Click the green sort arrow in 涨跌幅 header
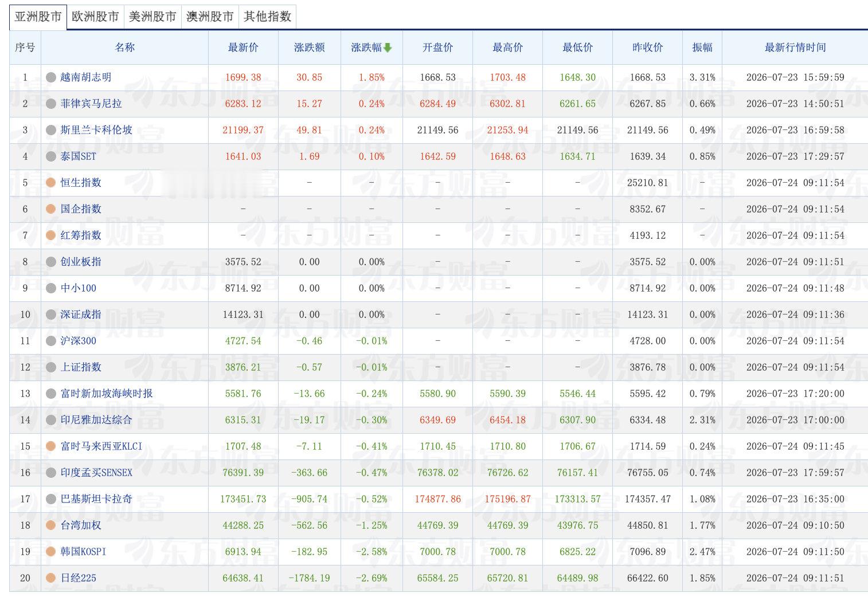Image resolution: width=868 pixels, height=597 pixels. point(388,48)
